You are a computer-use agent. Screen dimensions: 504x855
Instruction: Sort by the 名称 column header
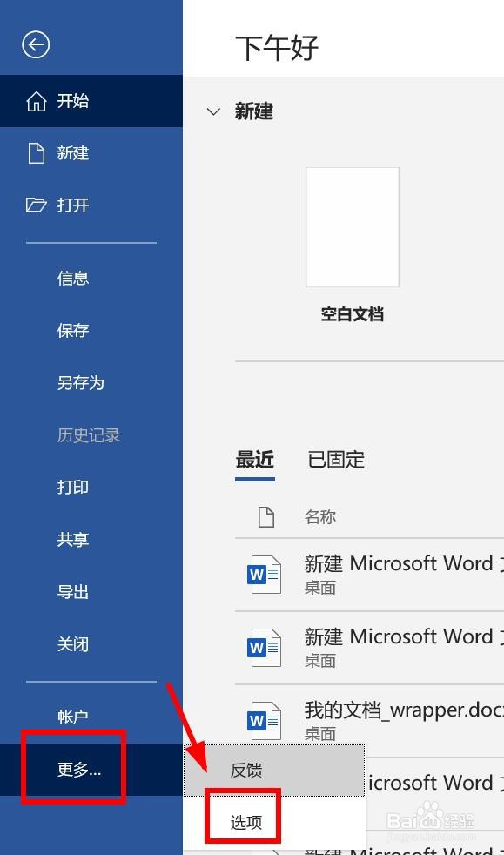319,517
